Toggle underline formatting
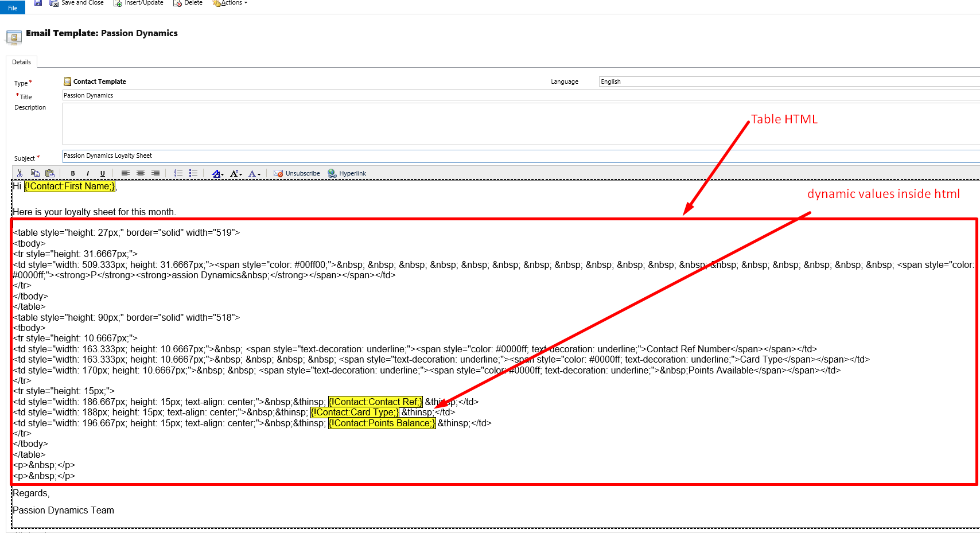The height and width of the screenshot is (537, 980). [x=103, y=173]
